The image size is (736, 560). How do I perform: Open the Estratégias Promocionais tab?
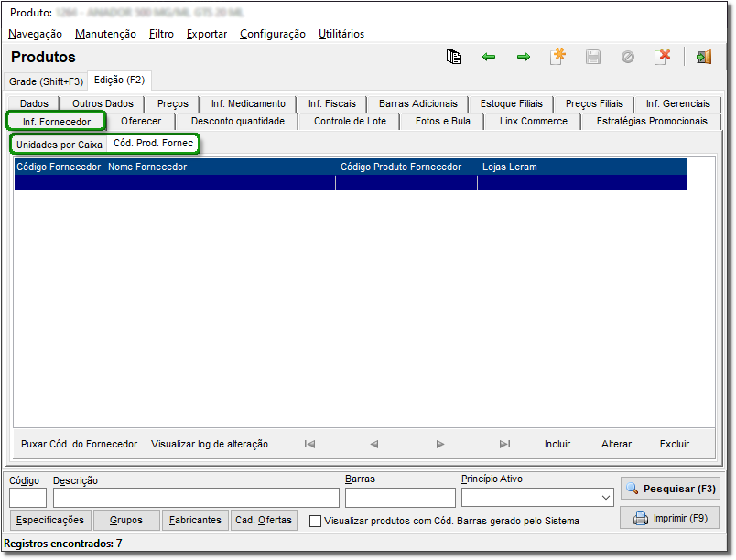pos(652,121)
